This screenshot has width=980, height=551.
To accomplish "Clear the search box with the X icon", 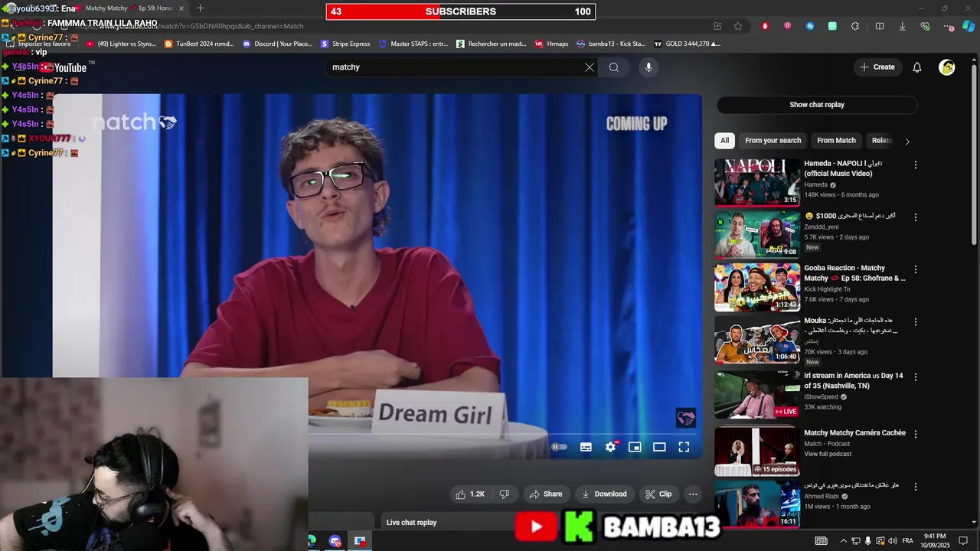I will coord(590,67).
